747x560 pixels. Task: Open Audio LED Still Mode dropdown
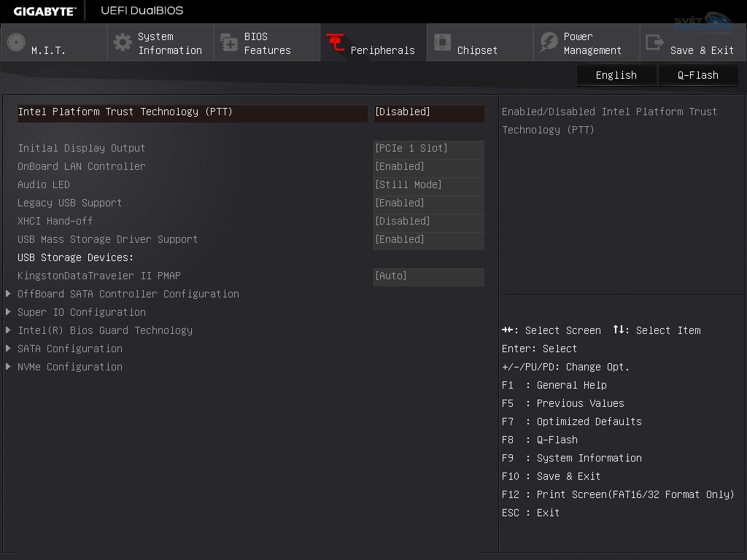(x=428, y=185)
